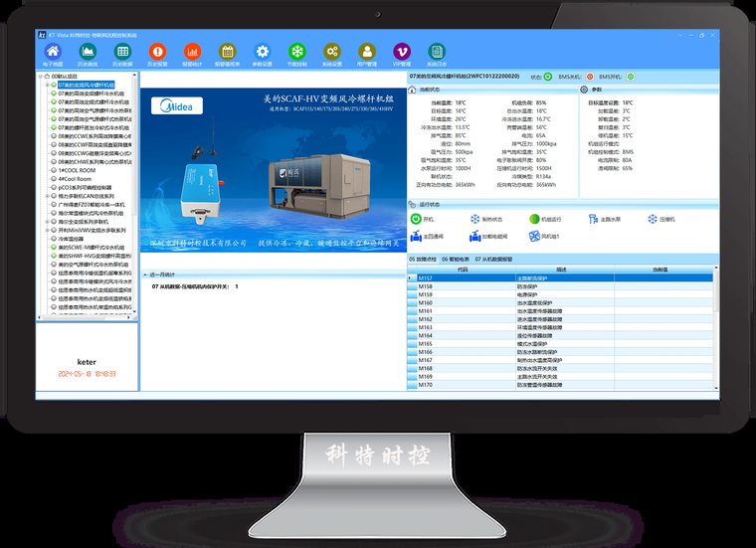Expand the 海尔全变频系列多联机 node
Image resolution: width=756 pixels, height=548 pixels.
tap(47, 222)
